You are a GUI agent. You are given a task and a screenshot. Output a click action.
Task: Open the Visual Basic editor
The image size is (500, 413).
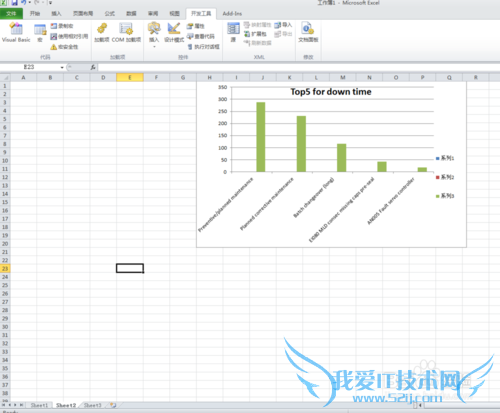click(x=16, y=32)
